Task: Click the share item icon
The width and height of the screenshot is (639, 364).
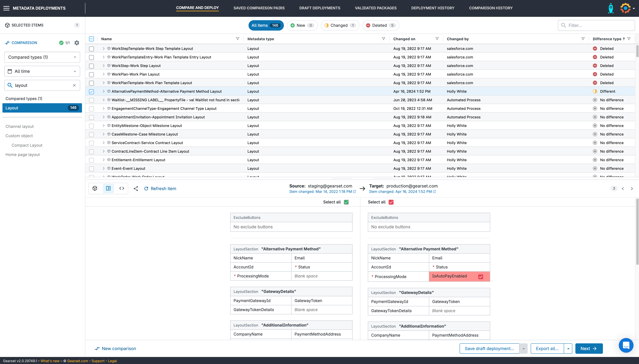Action: point(136,189)
